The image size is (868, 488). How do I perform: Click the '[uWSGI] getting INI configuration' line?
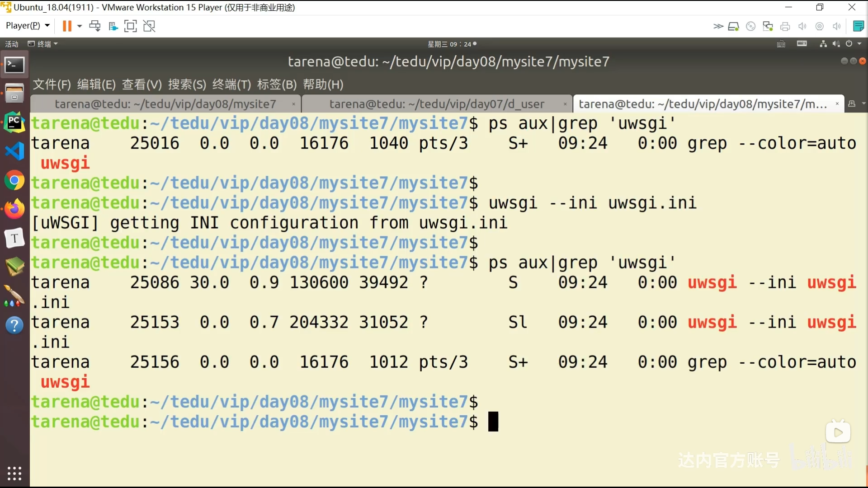269,223
